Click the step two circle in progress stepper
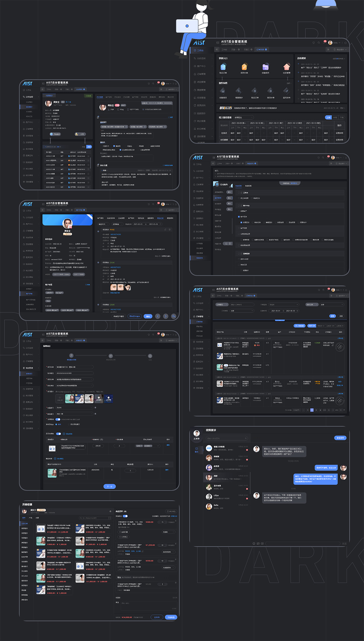Viewport: 364px width, 641px height. [111, 356]
